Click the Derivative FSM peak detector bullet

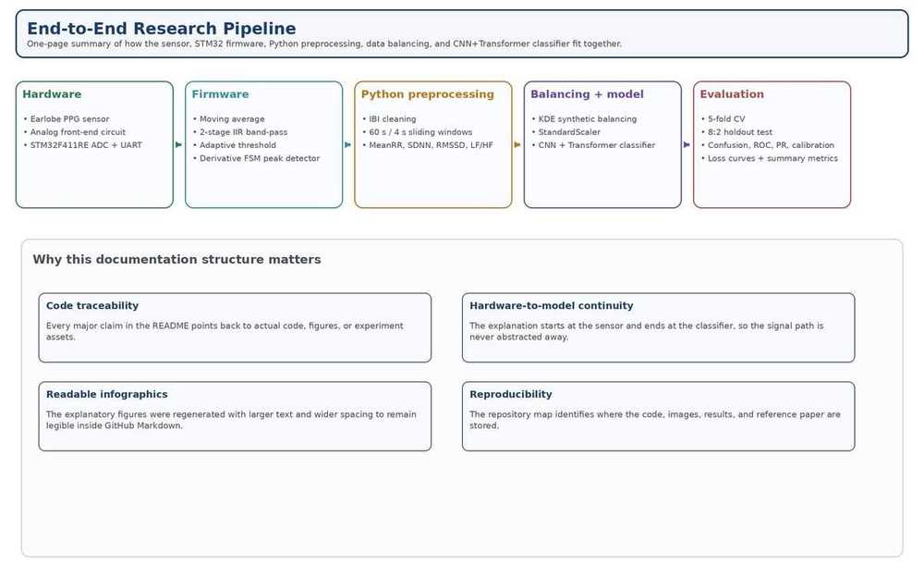(256, 158)
